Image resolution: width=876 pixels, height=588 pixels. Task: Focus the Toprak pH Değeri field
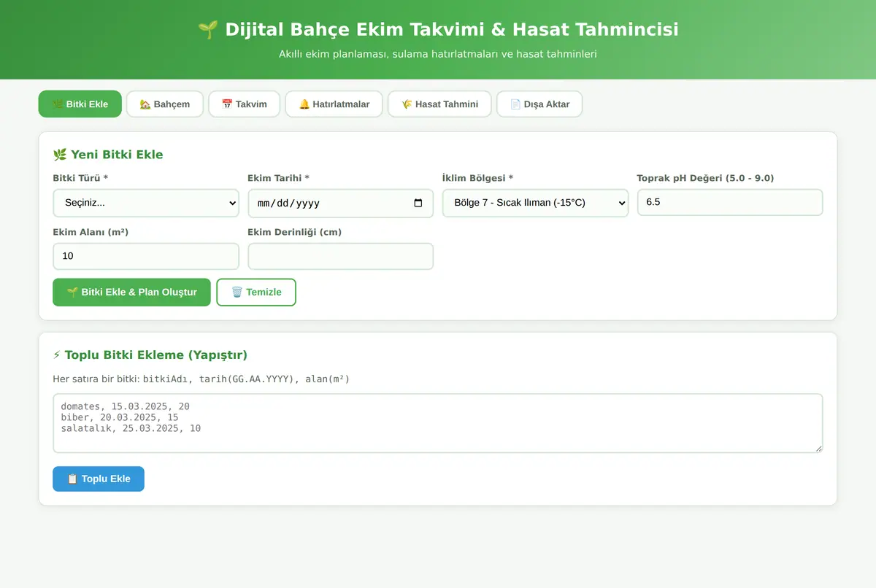pyautogui.click(x=730, y=202)
